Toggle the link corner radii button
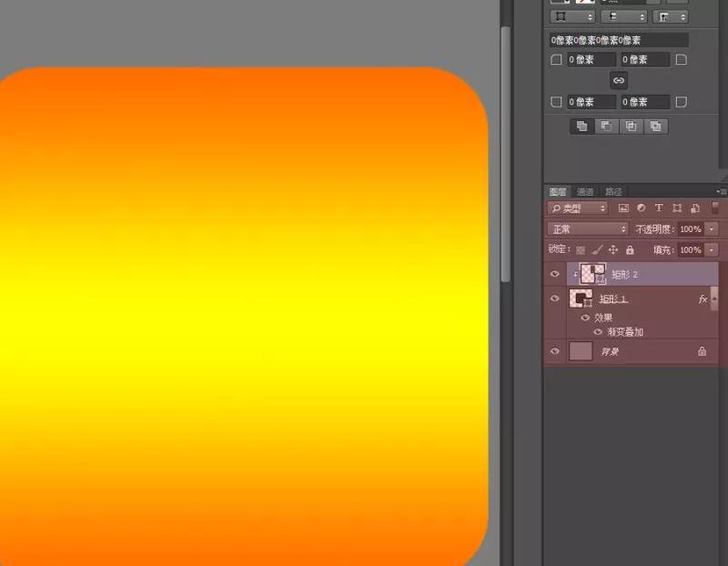This screenshot has width=728, height=566. [x=619, y=80]
